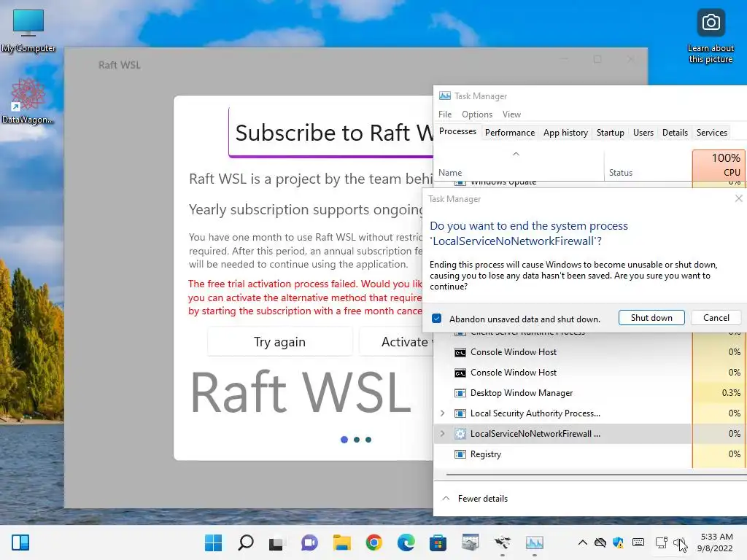Open My Computer desktop icon
Screen dimensions: 747x560
click(28, 31)
